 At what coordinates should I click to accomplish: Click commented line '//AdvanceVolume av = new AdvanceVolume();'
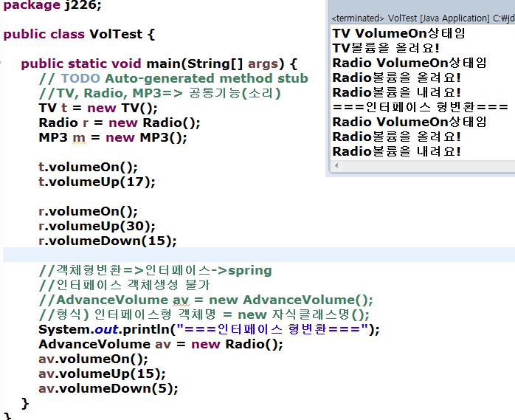click(206, 300)
